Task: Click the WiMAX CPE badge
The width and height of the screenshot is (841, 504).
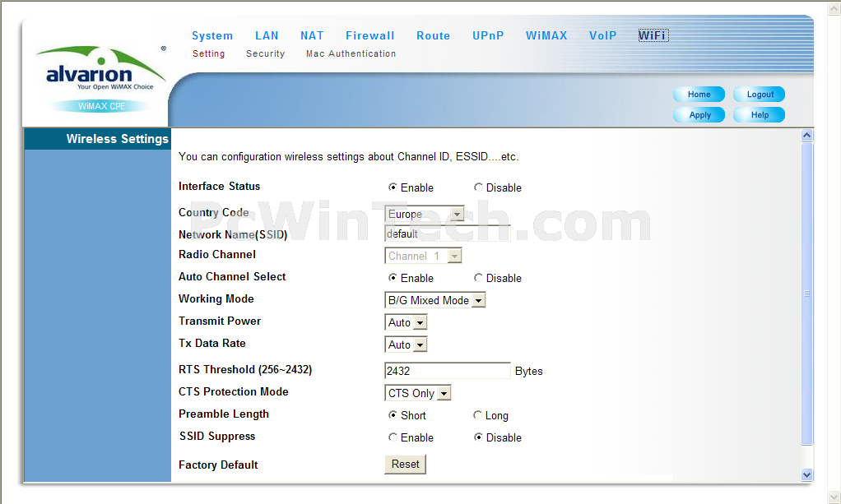Action: [101, 106]
